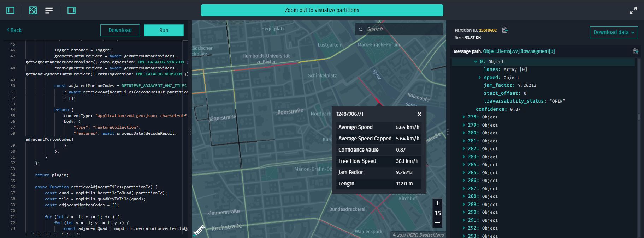The image size is (644, 238).
Task: Click the Back link
Action: pos(14,30)
